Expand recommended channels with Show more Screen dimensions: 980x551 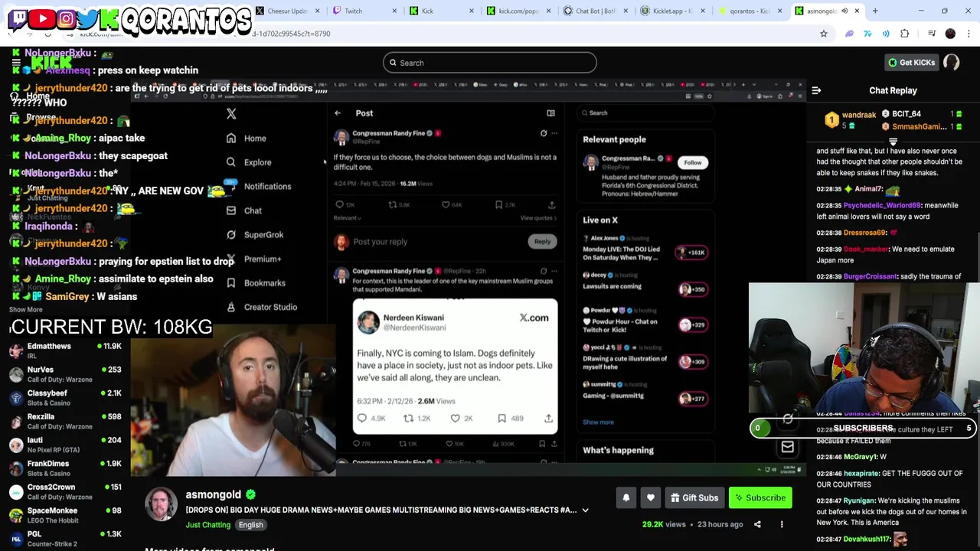coord(25,310)
